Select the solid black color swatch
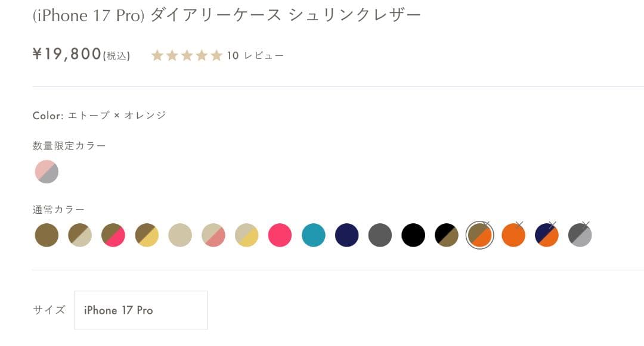Viewport: 644px width, 346px height. tap(414, 235)
